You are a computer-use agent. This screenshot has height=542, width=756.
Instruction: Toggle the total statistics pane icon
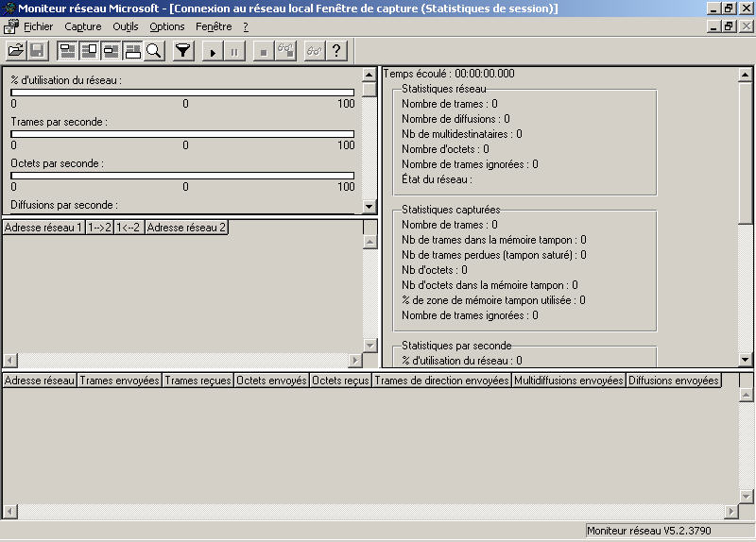pos(89,51)
